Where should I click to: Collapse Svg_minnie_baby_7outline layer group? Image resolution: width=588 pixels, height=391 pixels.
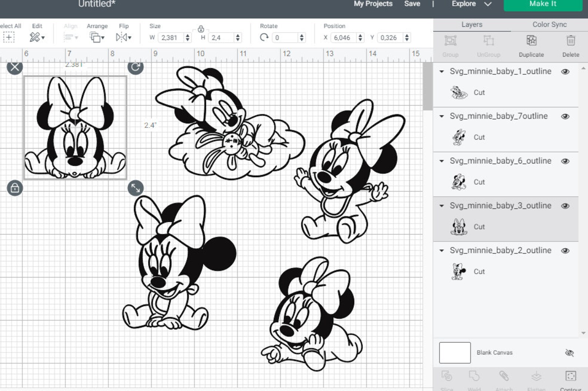click(441, 117)
